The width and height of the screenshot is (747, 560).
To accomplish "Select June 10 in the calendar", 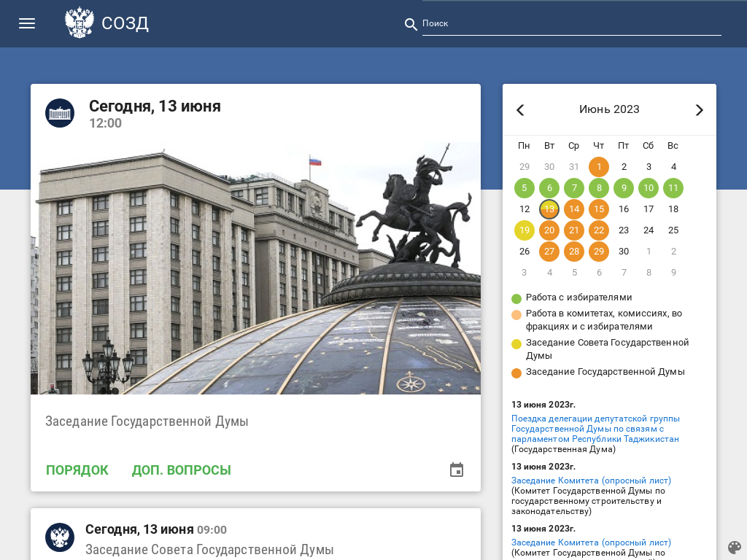I will (649, 187).
